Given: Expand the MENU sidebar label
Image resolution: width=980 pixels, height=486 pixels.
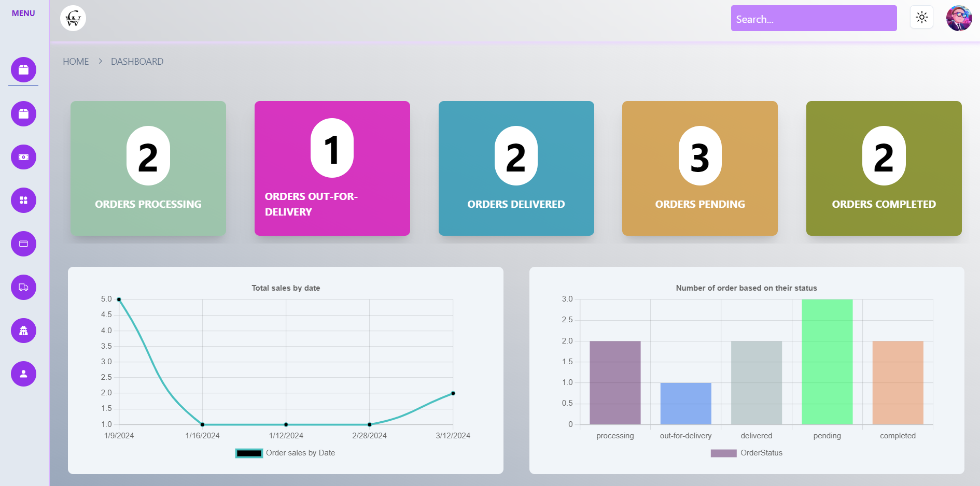Looking at the screenshot, I should click(23, 13).
